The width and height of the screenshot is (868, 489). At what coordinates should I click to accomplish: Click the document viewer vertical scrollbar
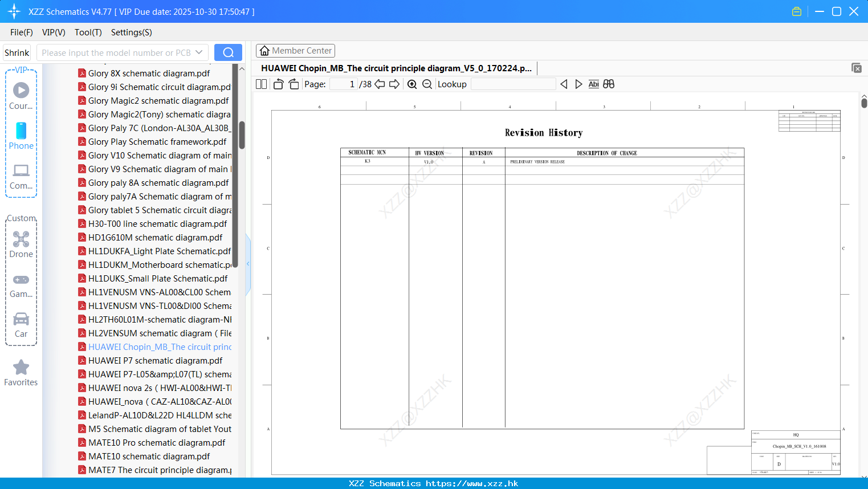click(x=864, y=103)
